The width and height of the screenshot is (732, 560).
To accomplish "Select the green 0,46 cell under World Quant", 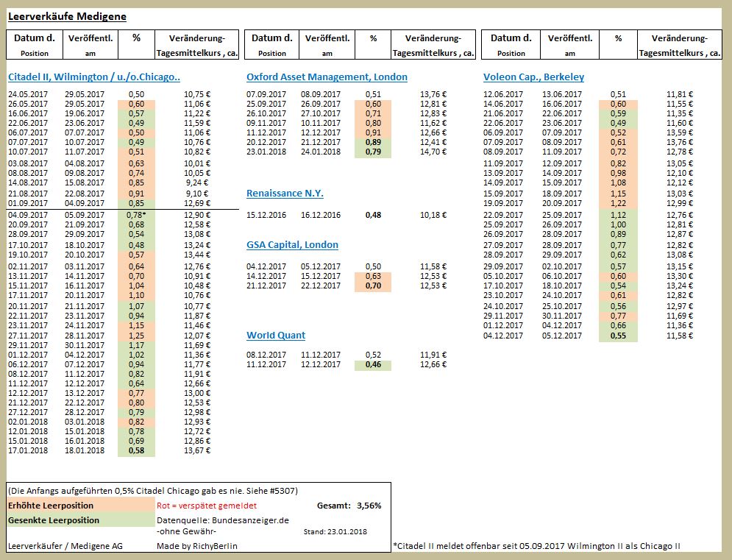I will 372,364.
